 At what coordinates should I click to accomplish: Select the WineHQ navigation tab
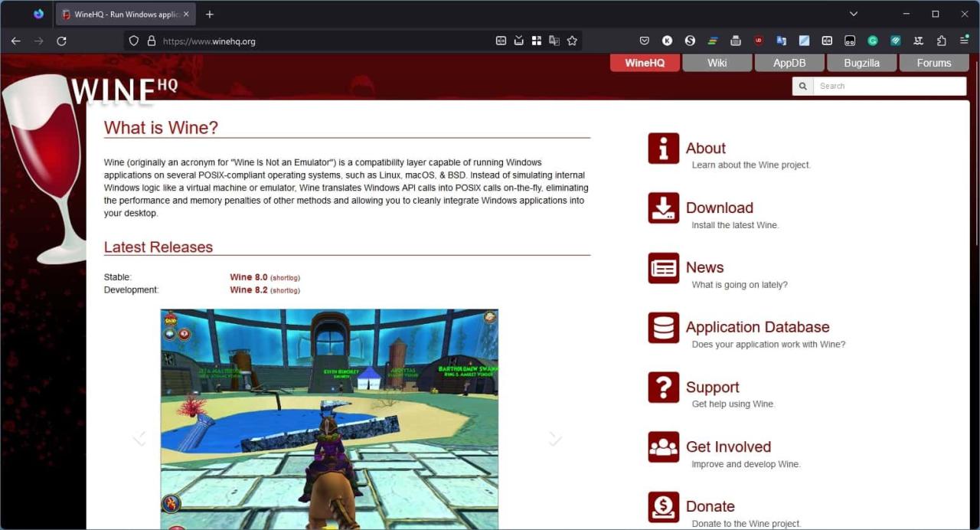(x=645, y=63)
